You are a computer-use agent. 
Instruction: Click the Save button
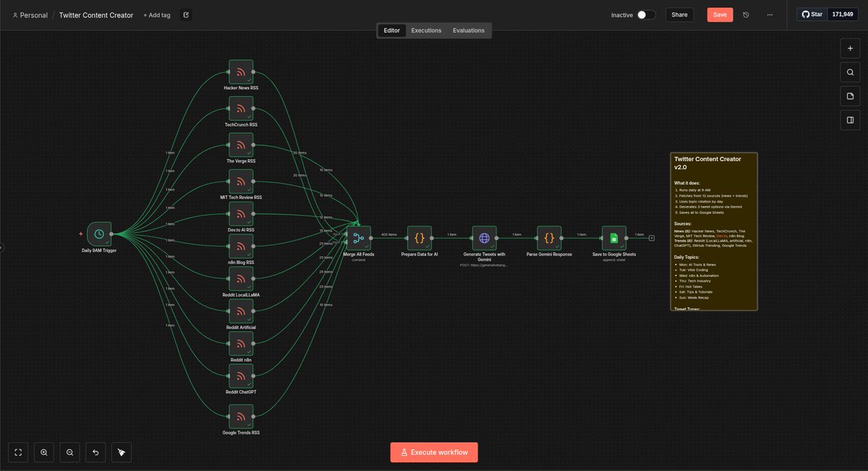[720, 14]
